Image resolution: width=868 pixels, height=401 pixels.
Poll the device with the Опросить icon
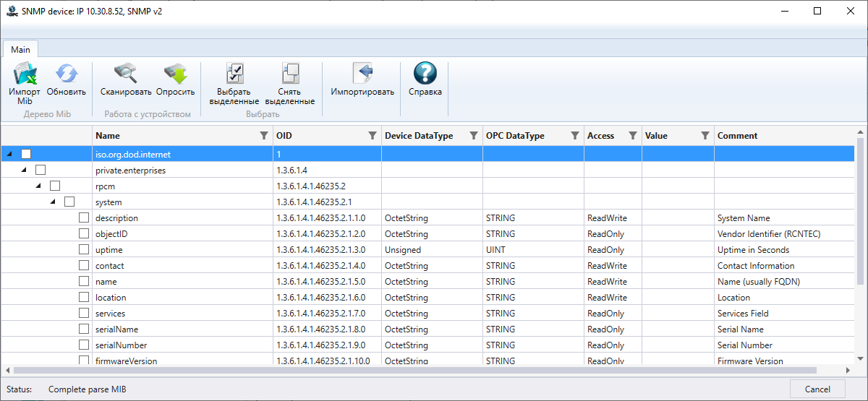tap(175, 74)
